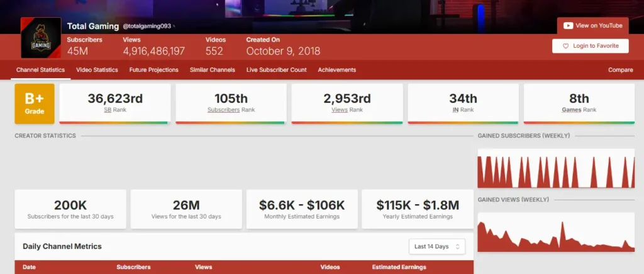Click the Creator Statistics section label
The width and height of the screenshot is (644, 274).
[x=45, y=136]
